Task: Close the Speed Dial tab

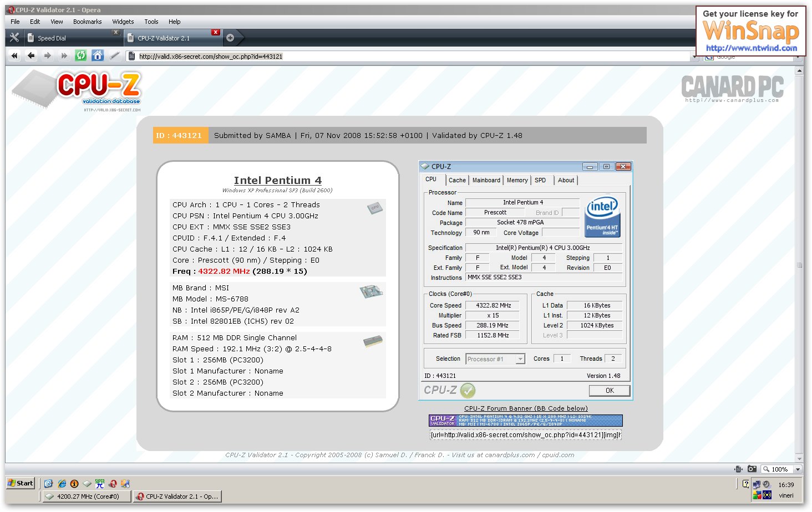Action: tap(115, 32)
